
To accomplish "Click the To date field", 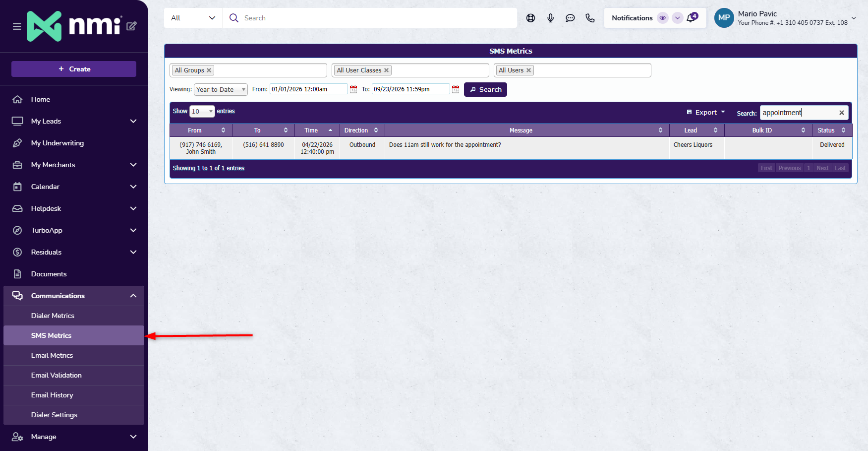I will coord(410,89).
